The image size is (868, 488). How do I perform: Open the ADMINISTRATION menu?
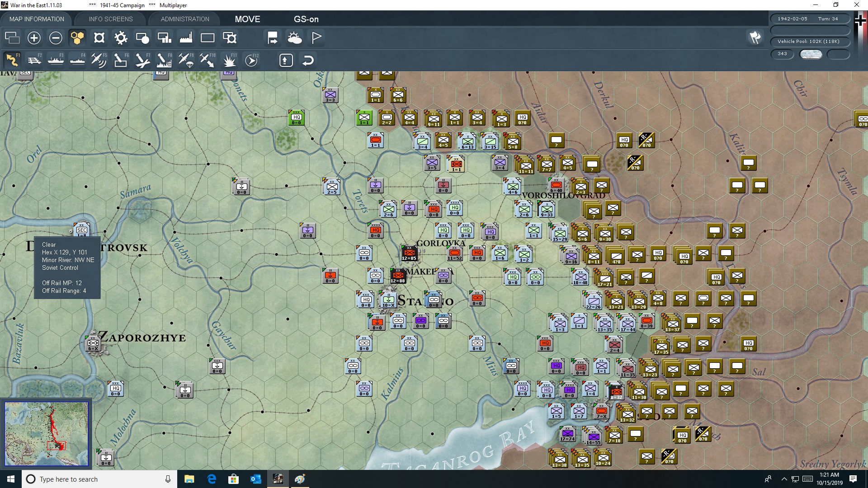coord(184,19)
